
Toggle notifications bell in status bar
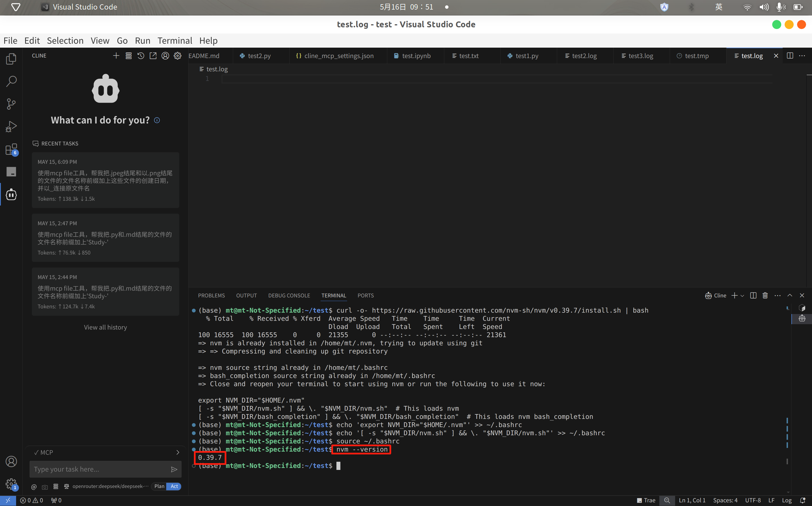click(x=803, y=500)
